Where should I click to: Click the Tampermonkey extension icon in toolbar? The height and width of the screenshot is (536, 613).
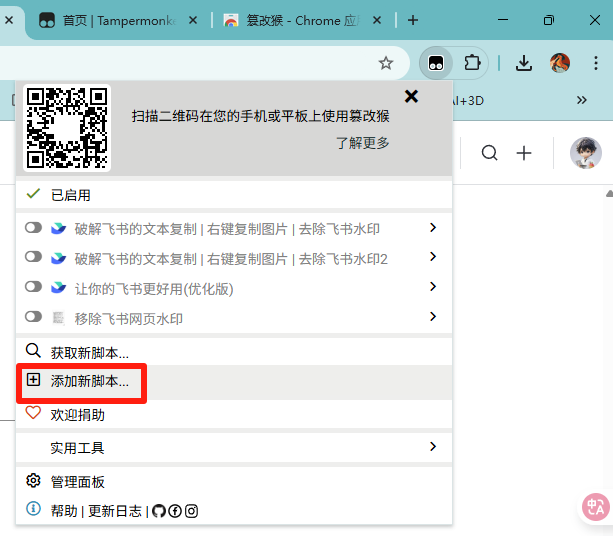(x=436, y=62)
